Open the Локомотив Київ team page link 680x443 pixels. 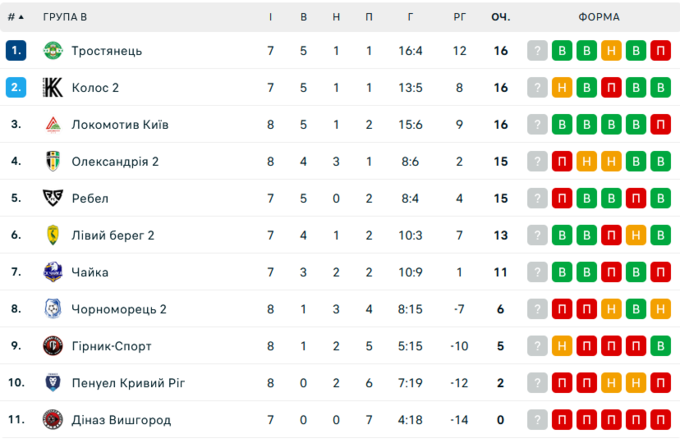pyautogui.click(x=120, y=125)
